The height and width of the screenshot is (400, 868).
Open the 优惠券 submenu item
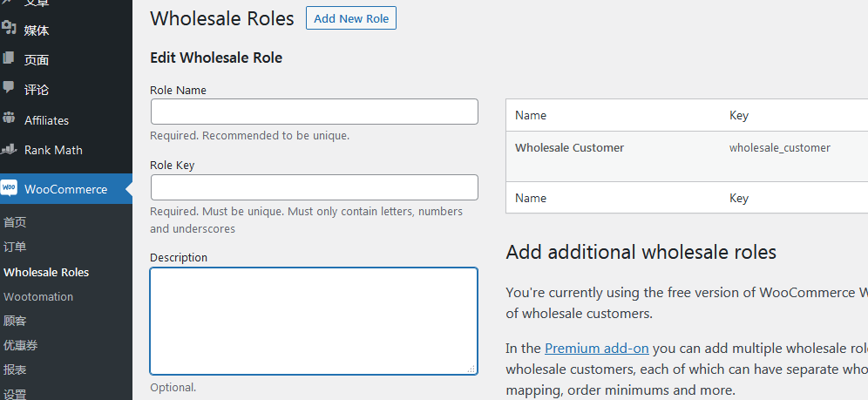pos(21,345)
